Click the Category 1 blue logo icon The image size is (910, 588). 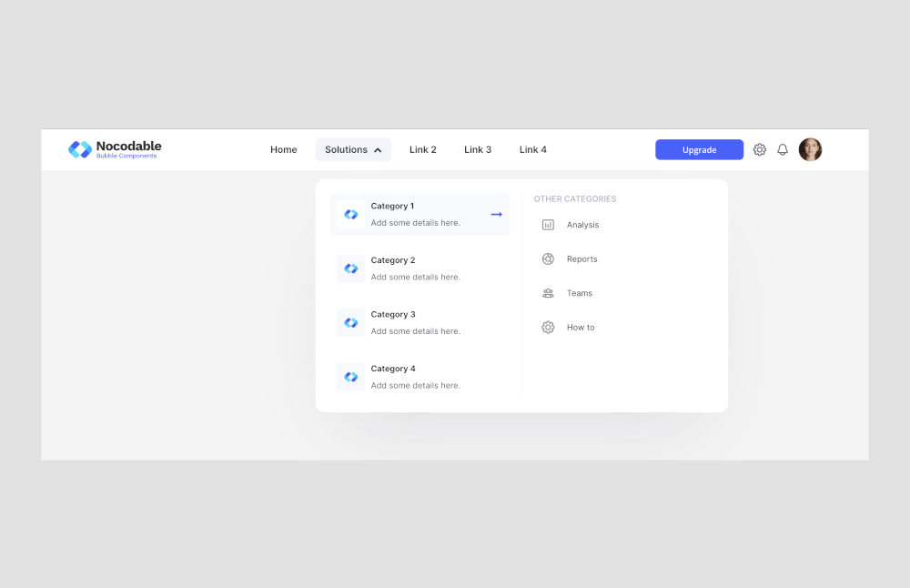(350, 214)
